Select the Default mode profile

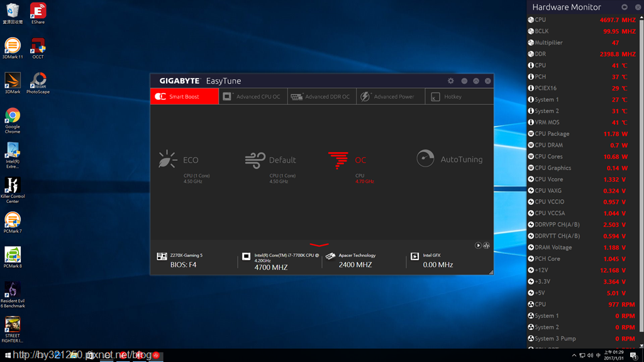point(270,167)
